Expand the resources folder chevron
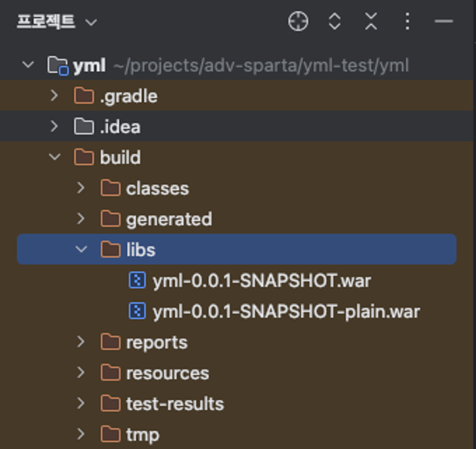Image resolution: width=476 pixels, height=449 pixels. point(81,373)
